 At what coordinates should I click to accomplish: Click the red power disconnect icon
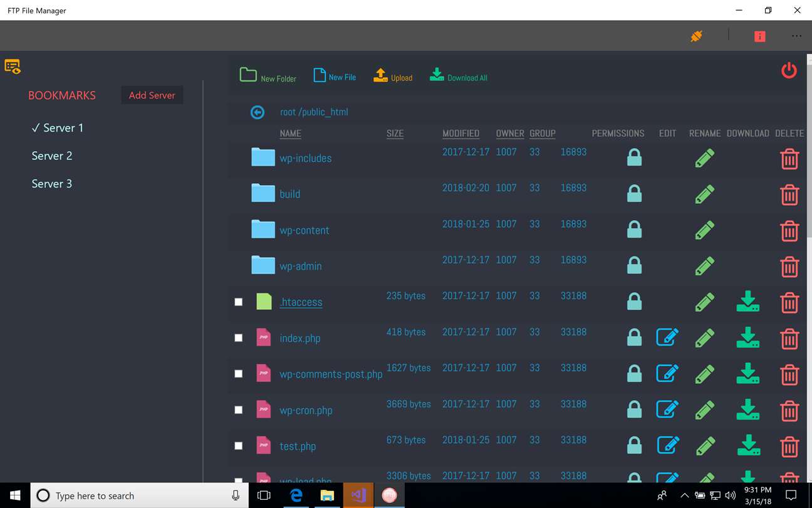(789, 70)
